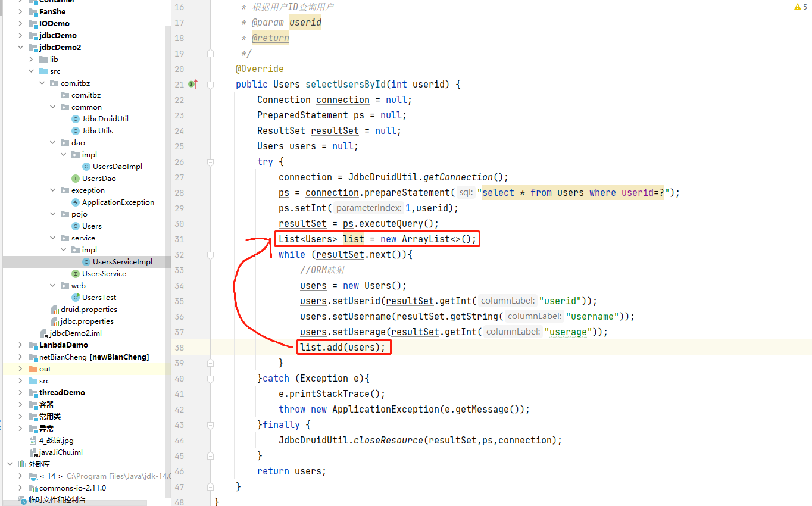Image resolution: width=812 pixels, height=506 pixels.
Task: Fold the try block at line 26
Action: click(211, 162)
